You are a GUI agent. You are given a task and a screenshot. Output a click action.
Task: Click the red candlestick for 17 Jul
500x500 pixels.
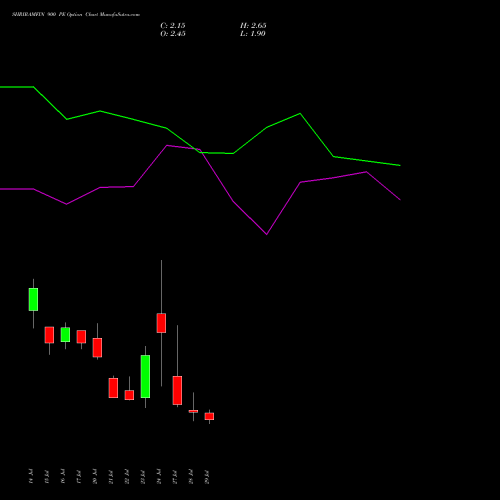pyautogui.click(x=81, y=337)
